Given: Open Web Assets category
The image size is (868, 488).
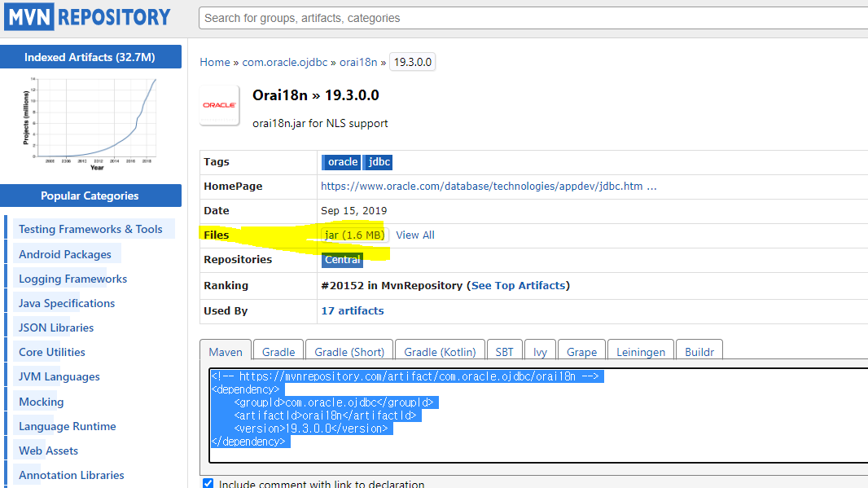Looking at the screenshot, I should click(x=48, y=451).
